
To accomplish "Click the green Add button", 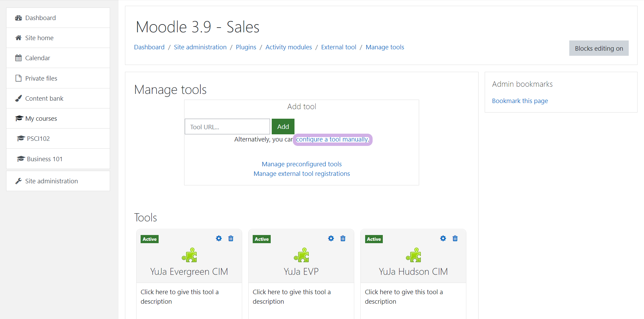I will 283,127.
